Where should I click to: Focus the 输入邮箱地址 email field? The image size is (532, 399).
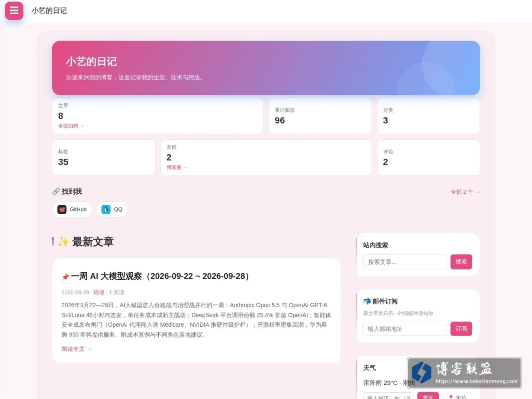405,329
